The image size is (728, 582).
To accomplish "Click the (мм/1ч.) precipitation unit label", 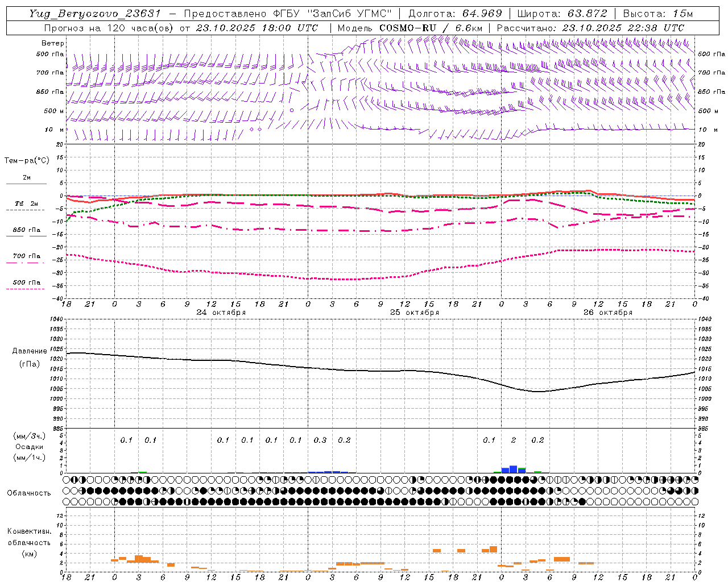I will [x=30, y=457].
